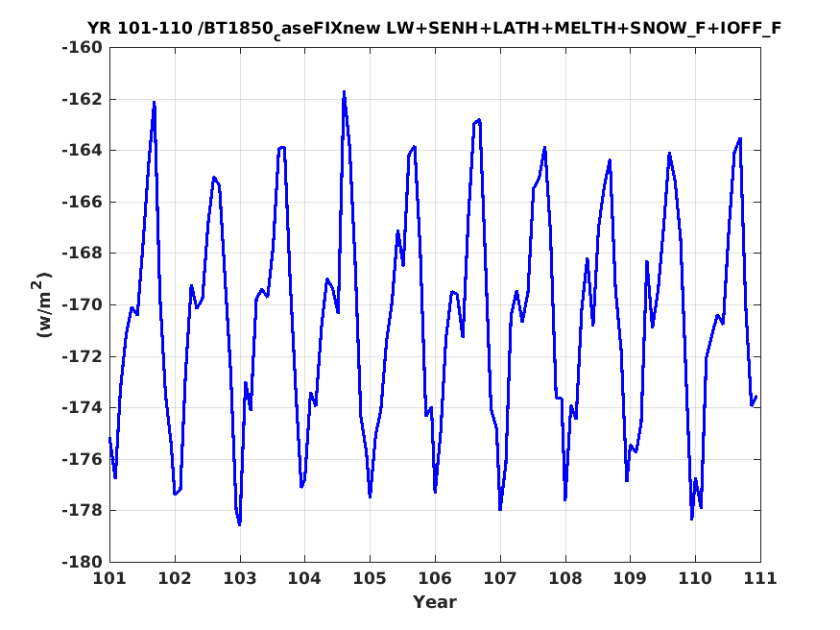The height and width of the screenshot is (630, 840).
Task: Click y-axis tick label -180
Action: pos(82,562)
